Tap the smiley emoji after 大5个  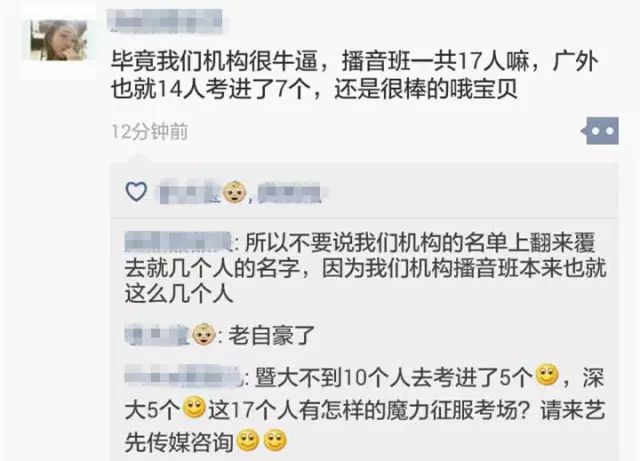(194, 407)
